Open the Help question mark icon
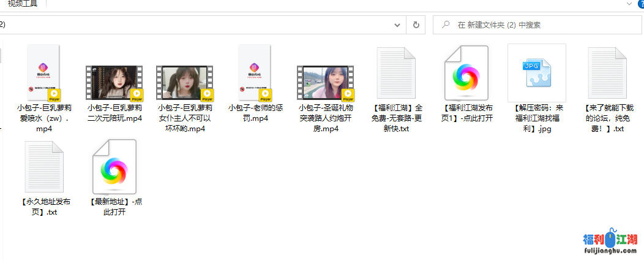644x260 pixels. (640, 4)
